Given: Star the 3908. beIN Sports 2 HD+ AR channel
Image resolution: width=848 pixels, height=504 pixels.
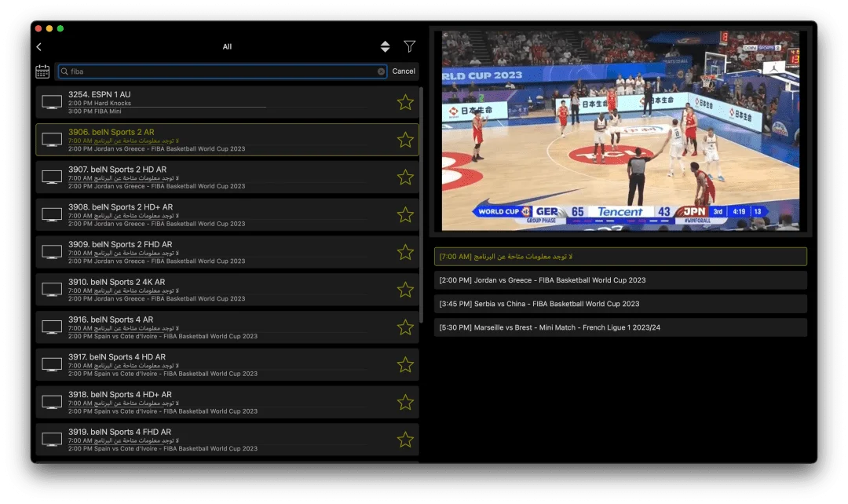Looking at the screenshot, I should (x=405, y=214).
